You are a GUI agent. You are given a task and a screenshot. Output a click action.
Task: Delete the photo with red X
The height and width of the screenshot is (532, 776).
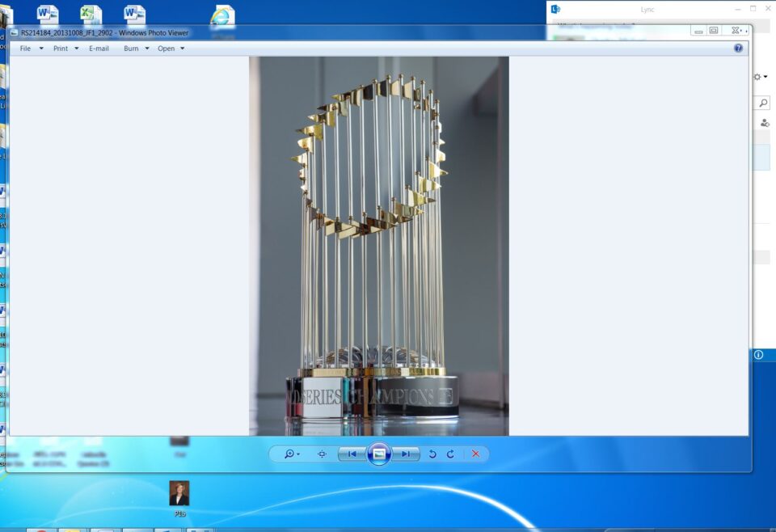click(475, 454)
